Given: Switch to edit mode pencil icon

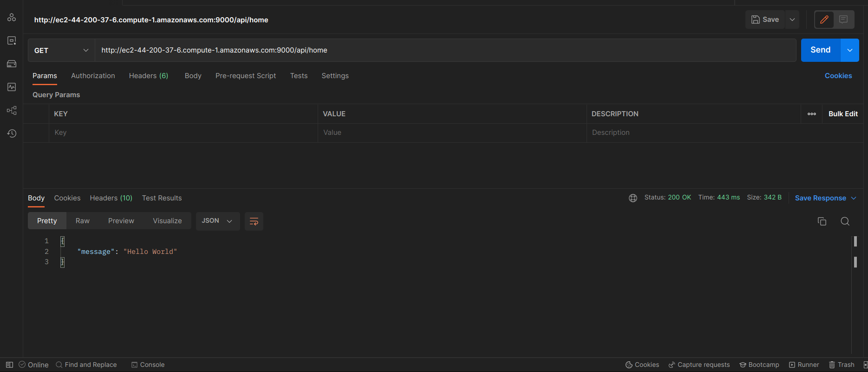Looking at the screenshot, I should point(824,20).
